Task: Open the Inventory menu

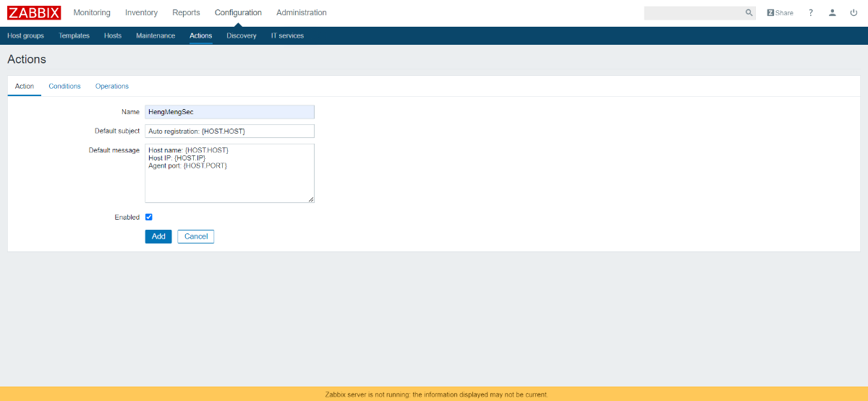Action: 141,13
